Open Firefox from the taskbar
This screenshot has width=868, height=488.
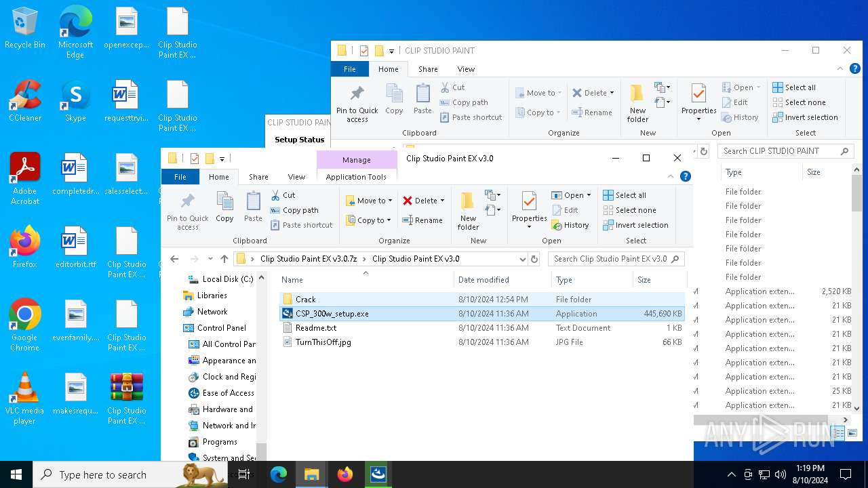click(x=345, y=474)
